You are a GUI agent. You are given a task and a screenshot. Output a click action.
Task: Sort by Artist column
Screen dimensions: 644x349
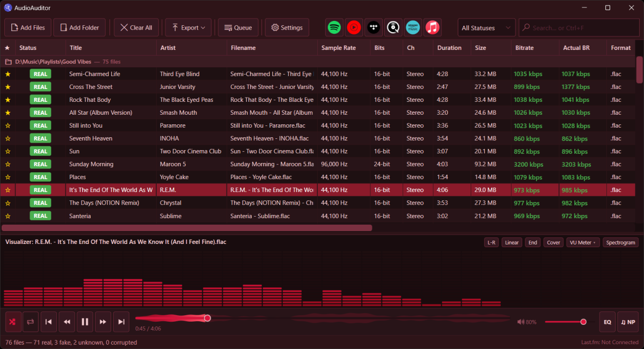192,48
